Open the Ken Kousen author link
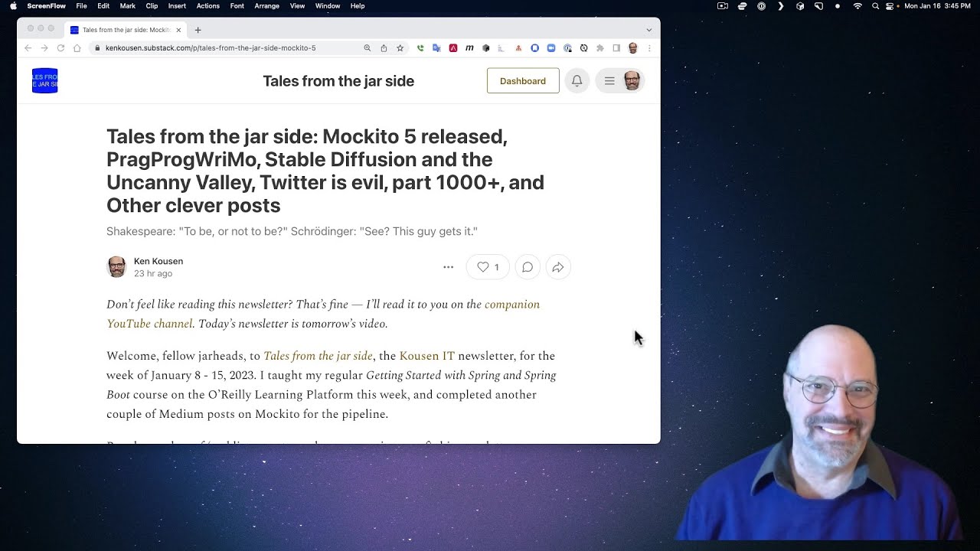980x551 pixels. pos(158,261)
